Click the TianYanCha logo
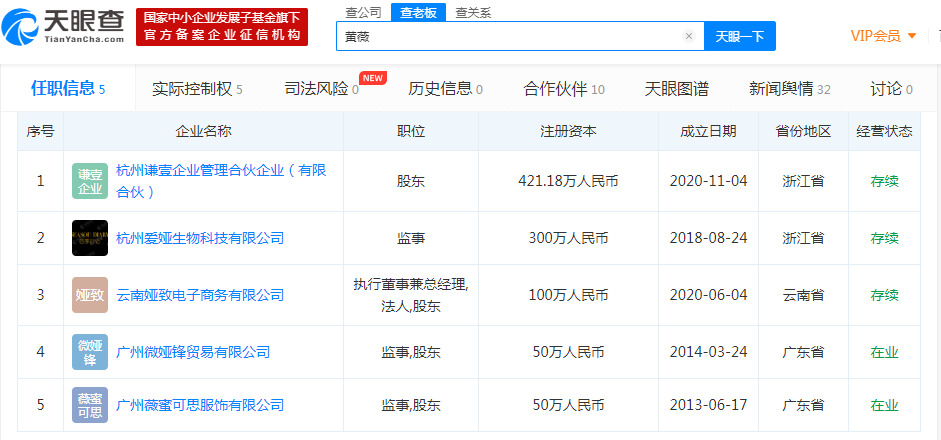 tap(63, 26)
